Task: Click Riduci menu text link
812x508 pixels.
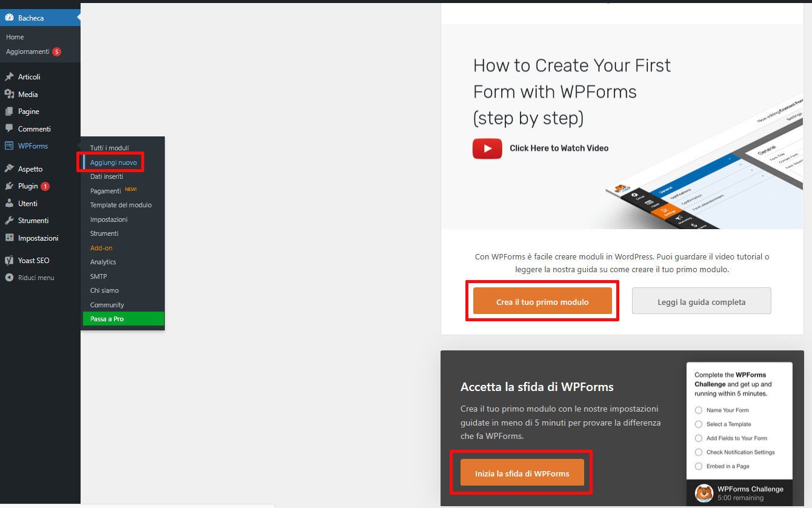Action: pyautogui.click(x=36, y=278)
